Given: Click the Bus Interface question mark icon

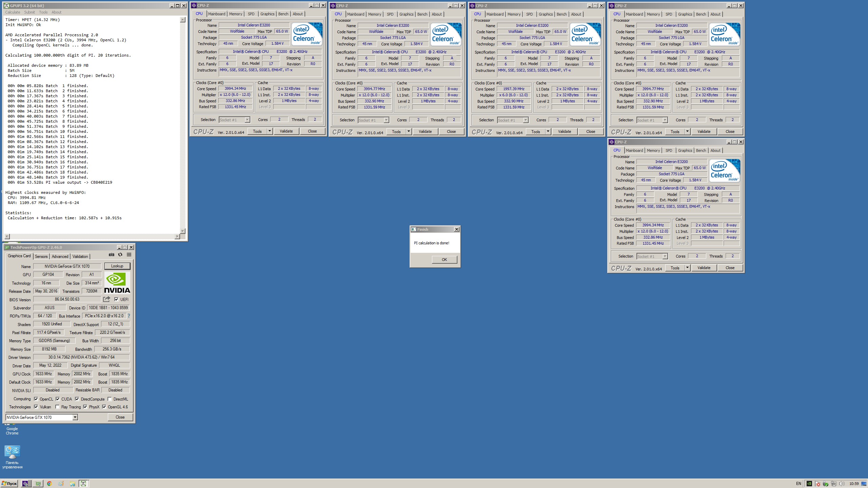Looking at the screenshot, I should pyautogui.click(x=129, y=316).
